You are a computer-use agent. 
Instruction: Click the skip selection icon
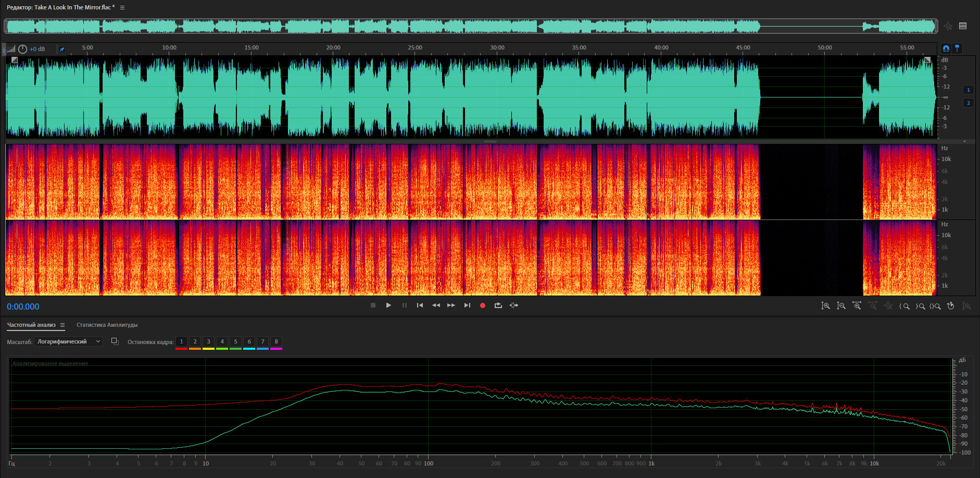coord(514,305)
